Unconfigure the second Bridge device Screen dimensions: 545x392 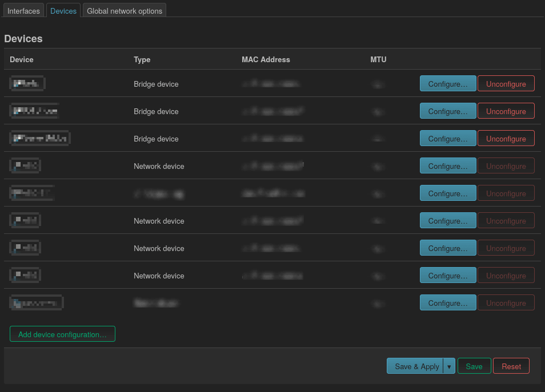point(506,111)
